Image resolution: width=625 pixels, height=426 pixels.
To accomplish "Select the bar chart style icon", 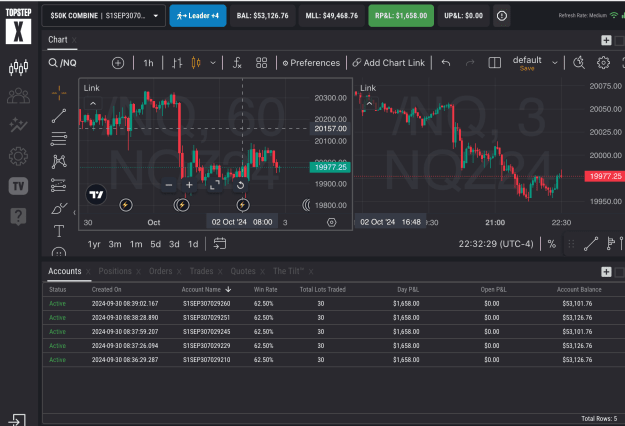I will [x=177, y=63].
